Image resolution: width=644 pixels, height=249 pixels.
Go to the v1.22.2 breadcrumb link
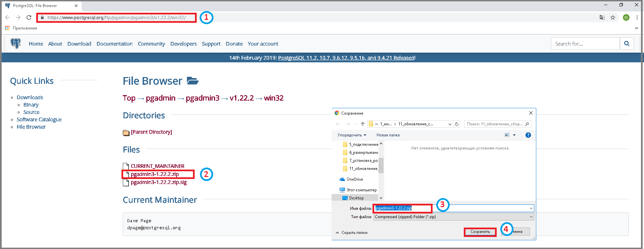242,98
